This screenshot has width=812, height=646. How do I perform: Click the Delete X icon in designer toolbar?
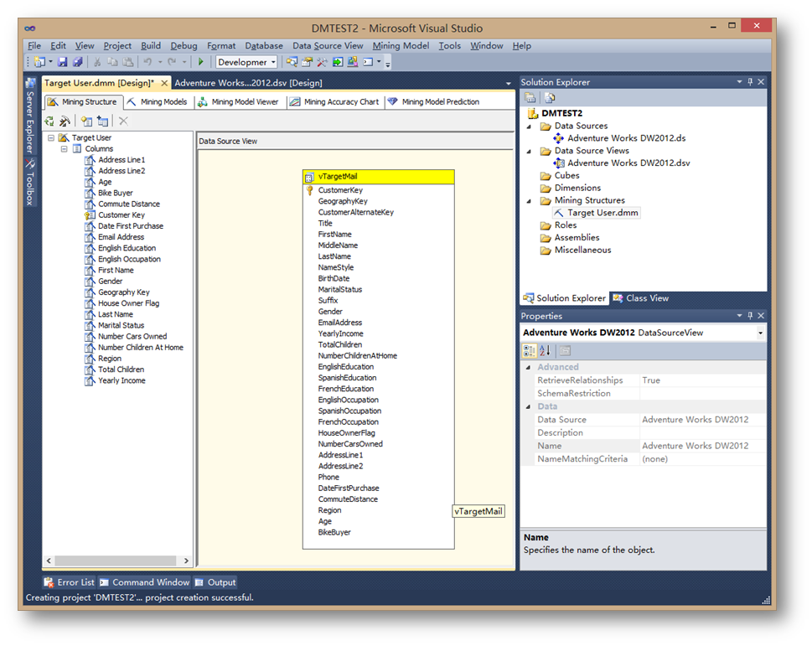pos(123,121)
